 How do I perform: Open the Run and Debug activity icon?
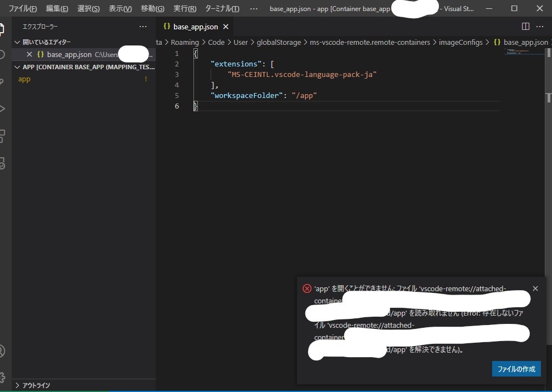(2, 109)
